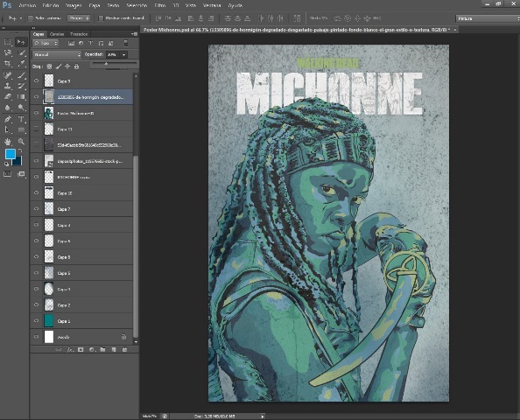Select the Move tool in the toolbox
Screen dimensions: 520x420
point(21,42)
